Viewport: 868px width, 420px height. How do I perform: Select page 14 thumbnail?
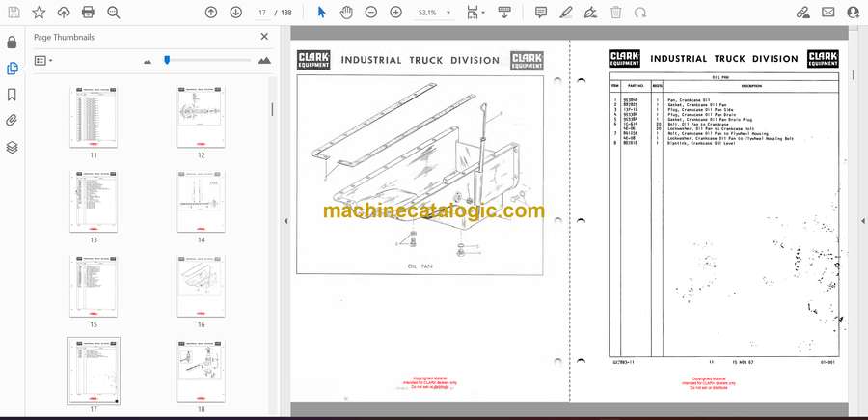point(201,202)
